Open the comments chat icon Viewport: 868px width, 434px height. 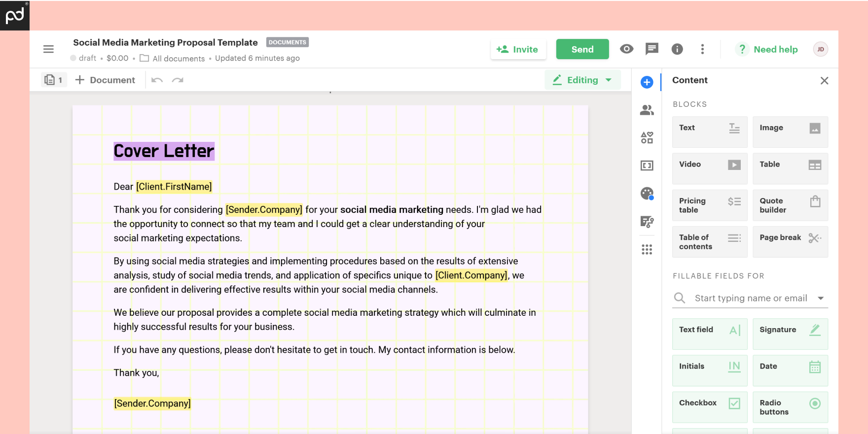click(x=652, y=49)
